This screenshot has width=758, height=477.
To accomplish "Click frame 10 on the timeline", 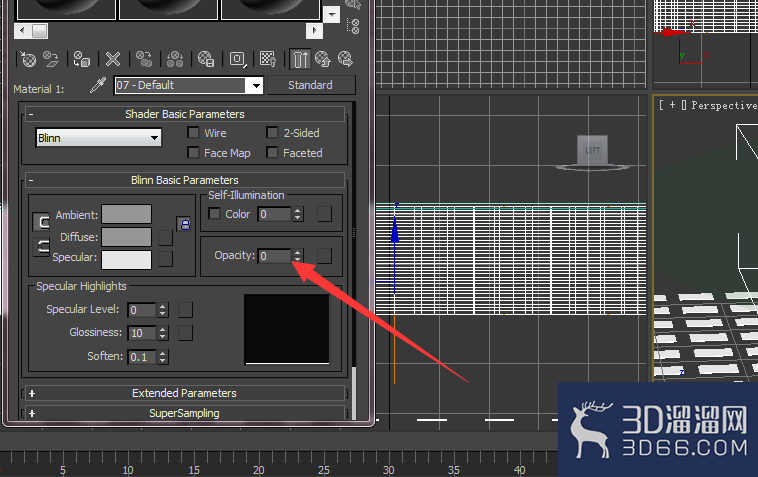I will point(128,469).
